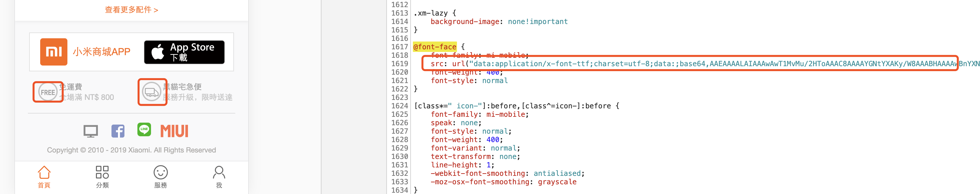Click the FREE shipping circle icon
This screenshot has height=194, width=980.
(x=48, y=92)
